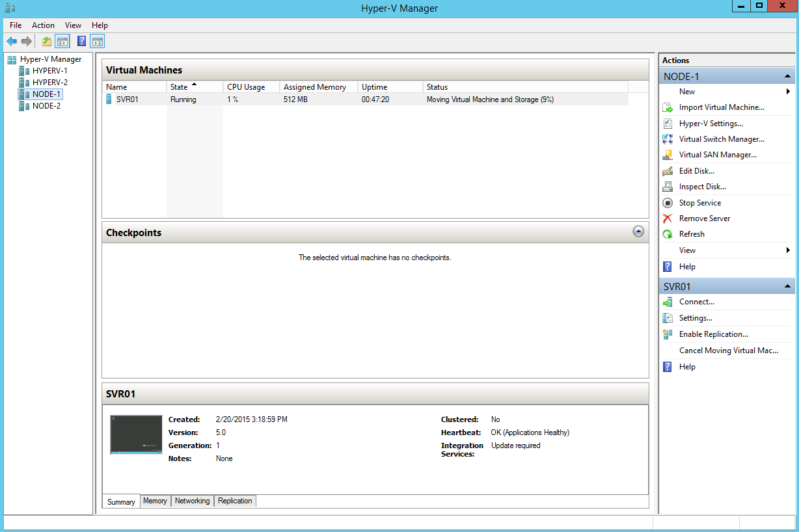
Task: Click the Enable Replication icon
Action: (x=668, y=334)
